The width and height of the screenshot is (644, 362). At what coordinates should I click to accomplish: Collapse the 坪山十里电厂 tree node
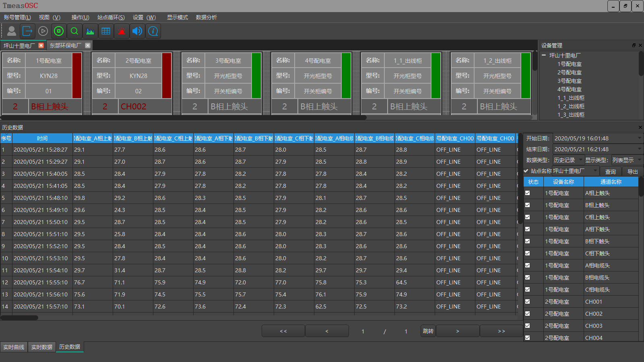pyautogui.click(x=544, y=55)
